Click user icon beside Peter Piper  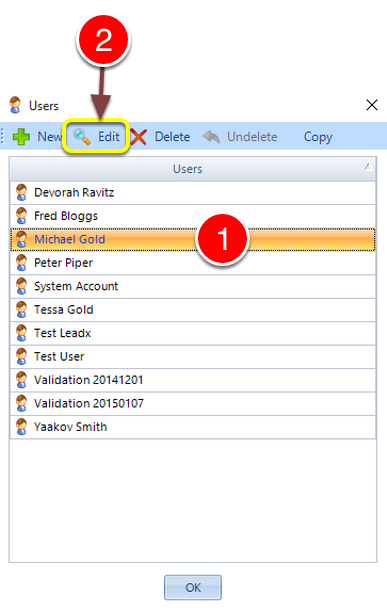point(22,263)
